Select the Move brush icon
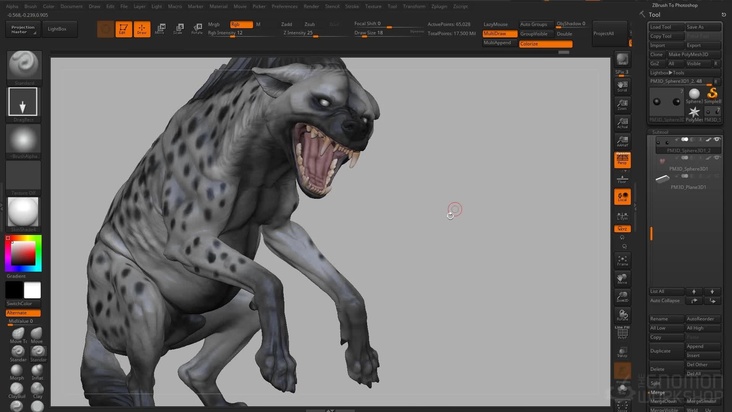Image resolution: width=732 pixels, height=412 pixels. tap(37, 334)
